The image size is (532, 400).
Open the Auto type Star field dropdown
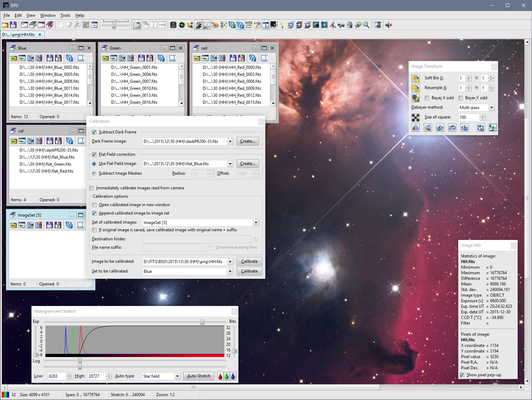coord(177,376)
